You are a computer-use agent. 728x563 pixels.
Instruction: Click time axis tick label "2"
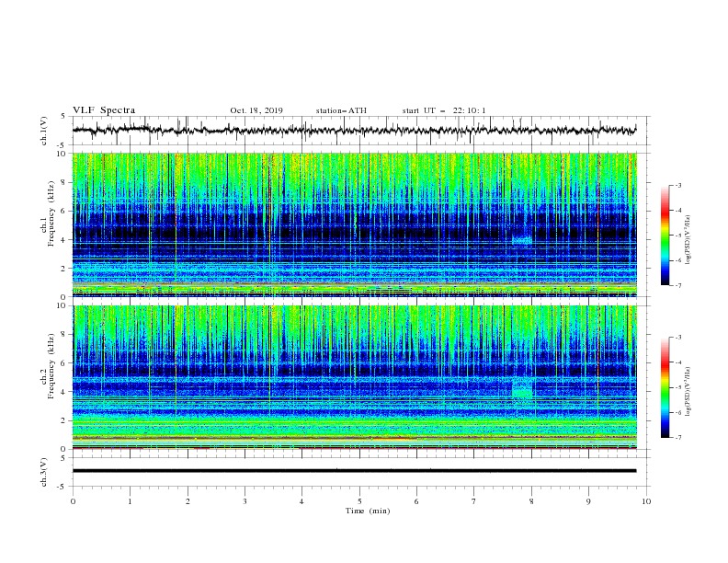tap(188, 501)
